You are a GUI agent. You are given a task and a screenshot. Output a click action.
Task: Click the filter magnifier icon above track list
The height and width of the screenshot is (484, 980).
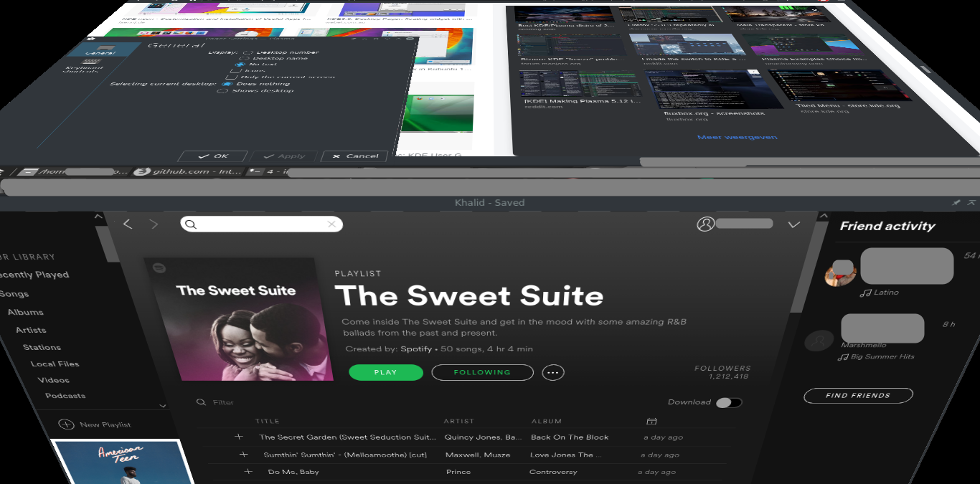click(201, 402)
